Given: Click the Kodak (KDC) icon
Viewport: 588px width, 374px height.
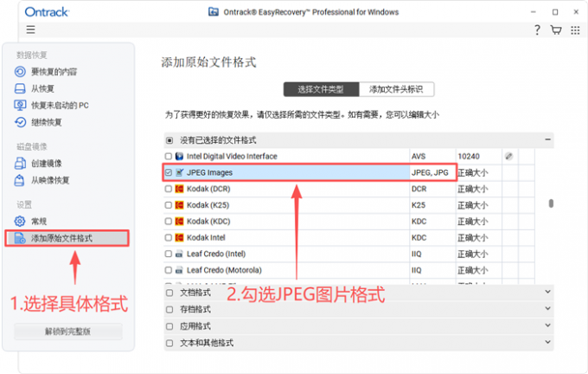Looking at the screenshot, I should click(180, 221).
